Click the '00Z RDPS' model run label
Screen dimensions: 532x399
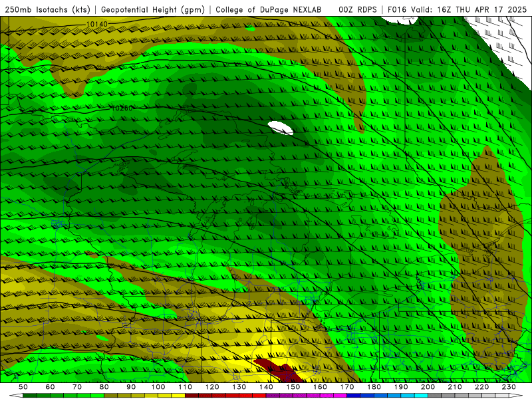tap(358, 10)
